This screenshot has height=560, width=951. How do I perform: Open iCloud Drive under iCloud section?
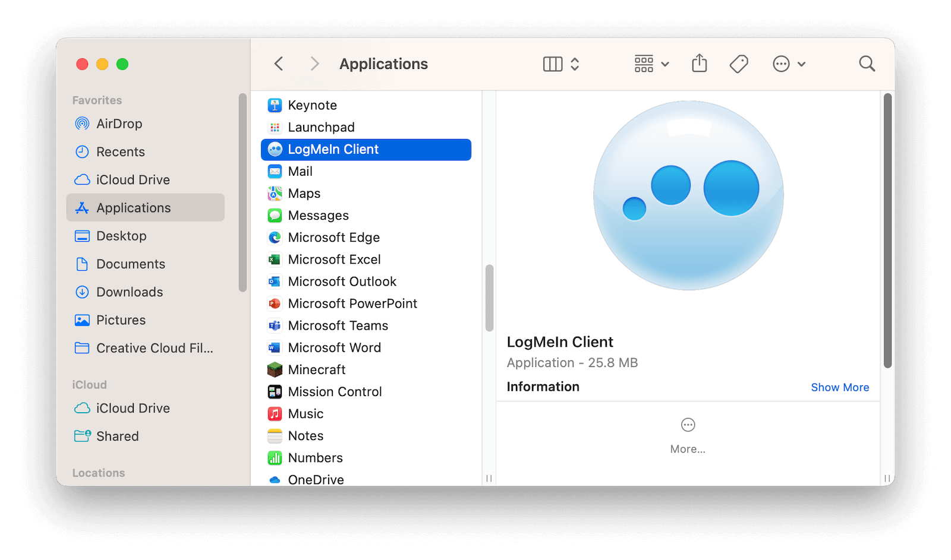pos(146,408)
